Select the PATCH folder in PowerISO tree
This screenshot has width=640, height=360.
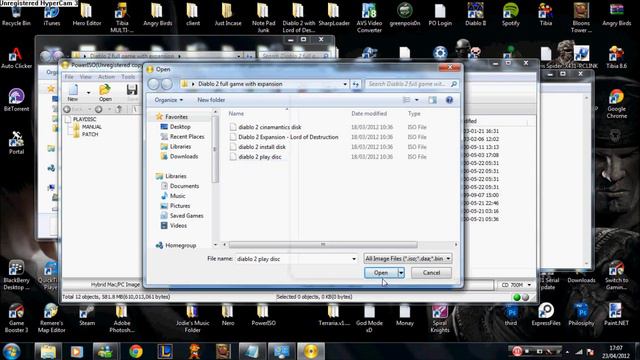click(90, 134)
